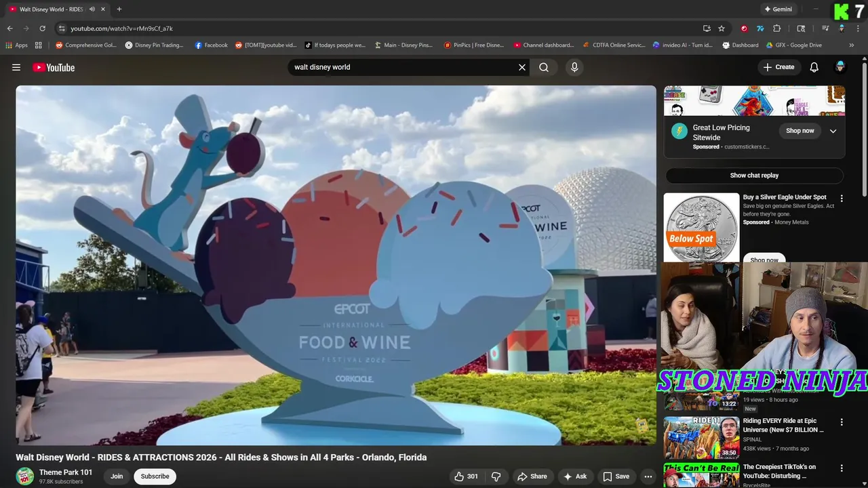Open Channel dashboard bookmark
The image size is (868, 488).
(x=544, y=45)
